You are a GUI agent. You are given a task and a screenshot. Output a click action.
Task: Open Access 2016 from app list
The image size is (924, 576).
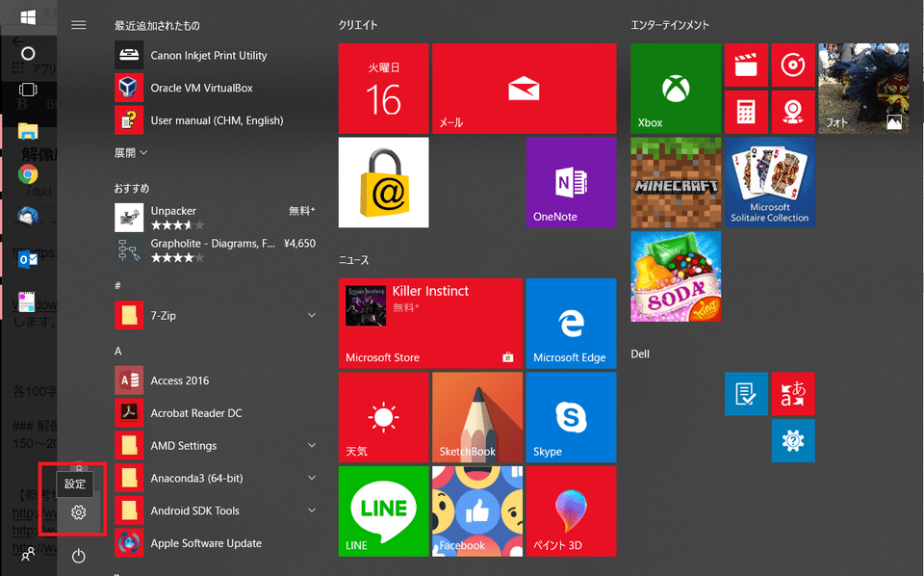point(180,380)
